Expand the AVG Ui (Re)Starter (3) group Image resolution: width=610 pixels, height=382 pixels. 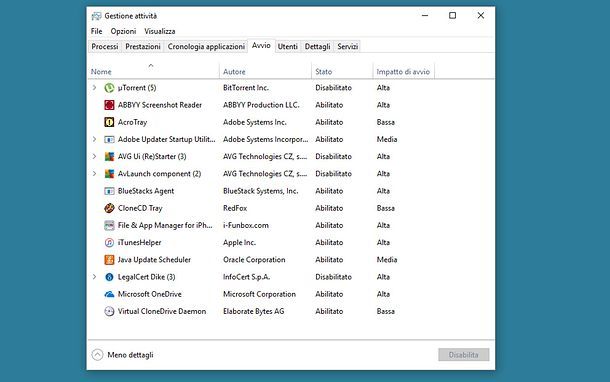point(94,156)
